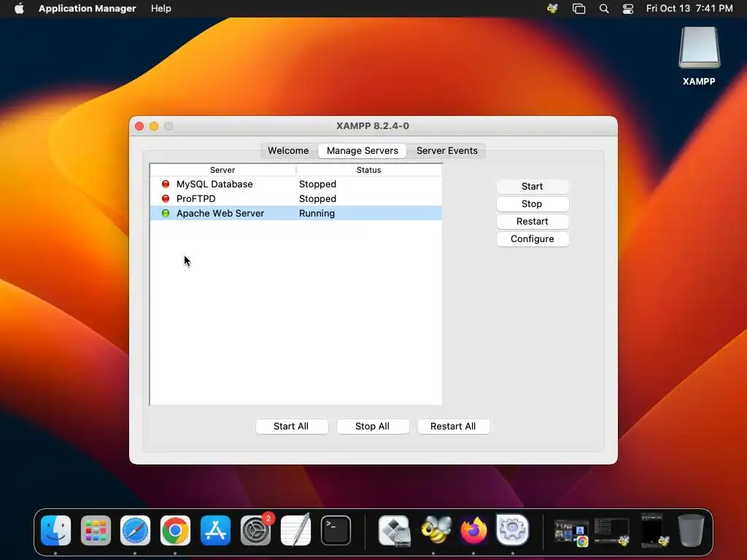Open the App Store dock icon
The width and height of the screenshot is (747, 560).
click(215, 531)
